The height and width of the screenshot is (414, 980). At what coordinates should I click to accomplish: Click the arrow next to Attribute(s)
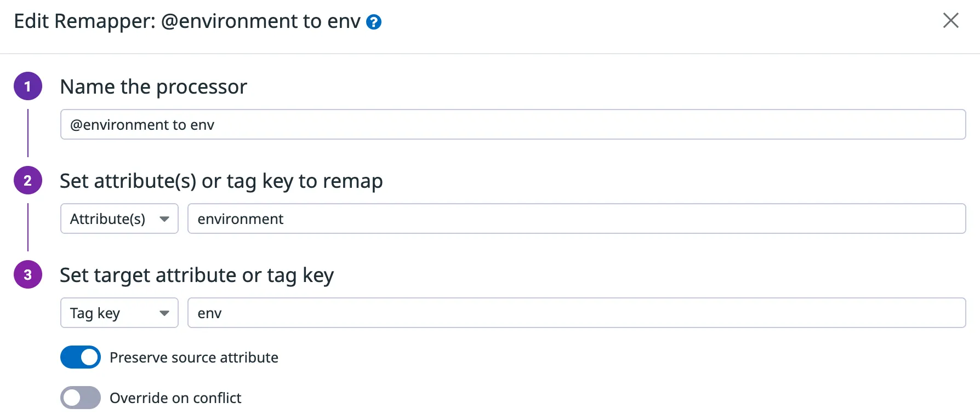pyautogui.click(x=164, y=219)
